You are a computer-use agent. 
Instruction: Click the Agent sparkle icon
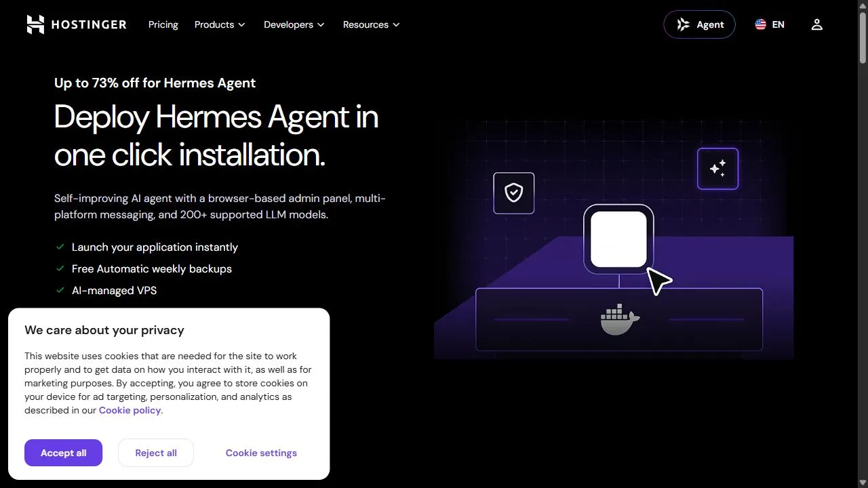pos(684,24)
